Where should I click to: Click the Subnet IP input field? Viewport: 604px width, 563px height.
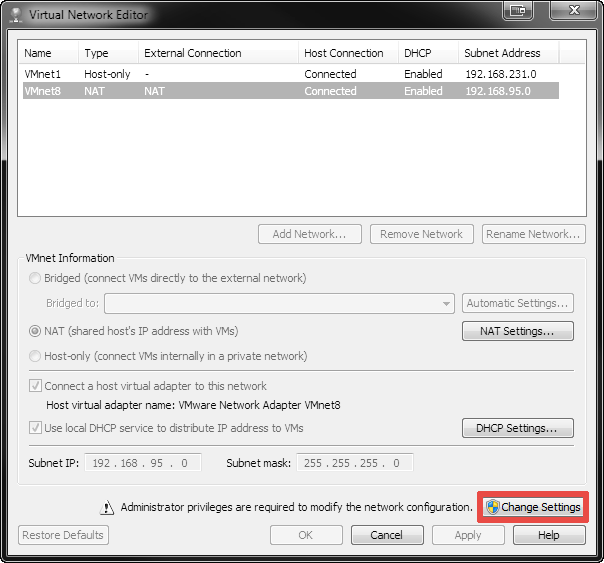(x=143, y=462)
